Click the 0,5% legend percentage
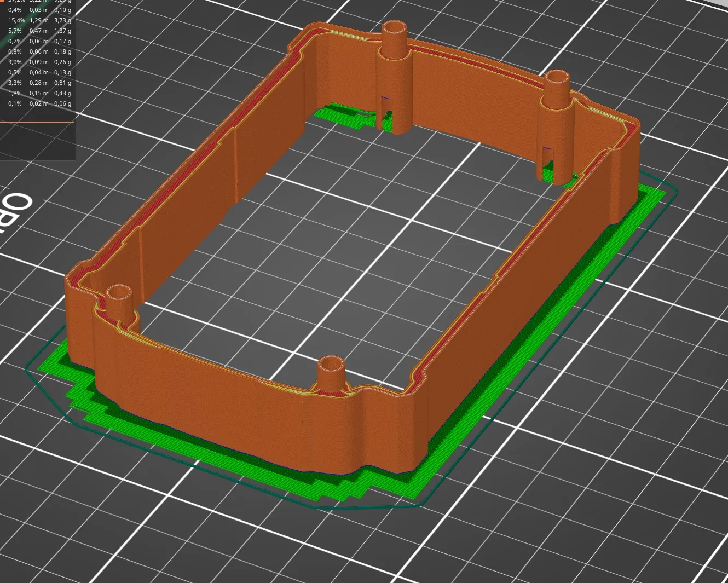 tap(15, 72)
